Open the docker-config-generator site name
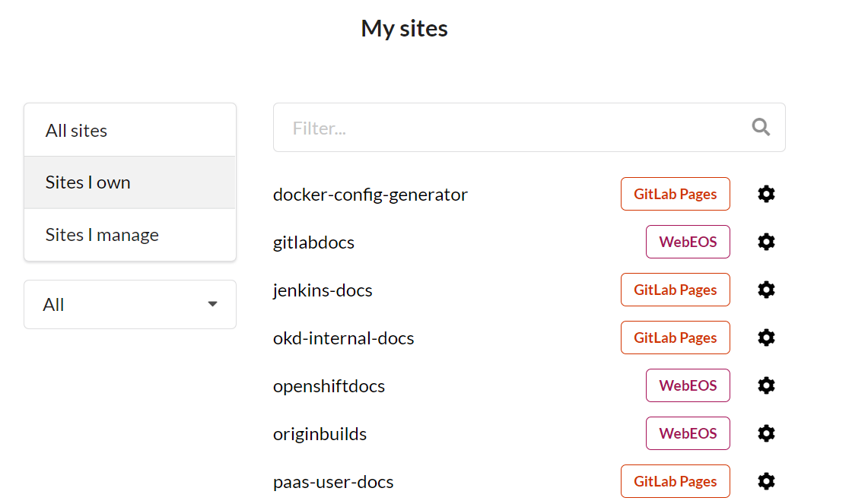Screen dimensions: 868x504 pos(370,195)
